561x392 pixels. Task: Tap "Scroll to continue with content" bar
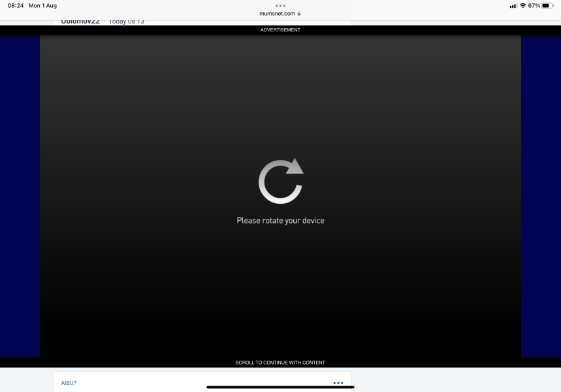[x=280, y=363]
